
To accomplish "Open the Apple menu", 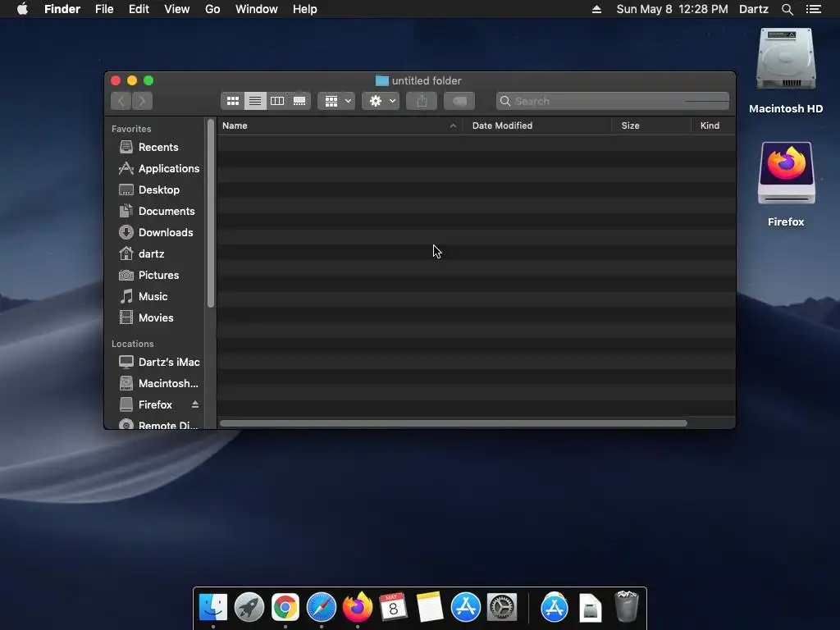I will [22, 9].
